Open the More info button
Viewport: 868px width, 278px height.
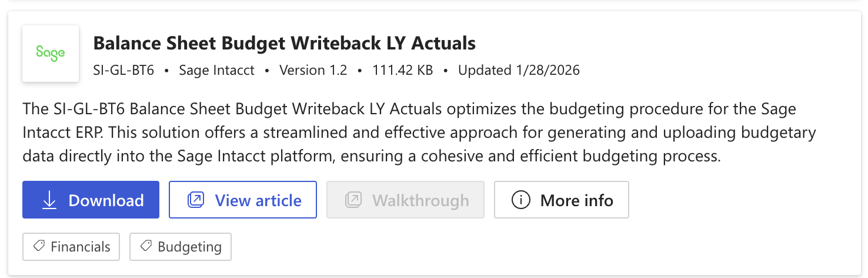pyautogui.click(x=561, y=200)
